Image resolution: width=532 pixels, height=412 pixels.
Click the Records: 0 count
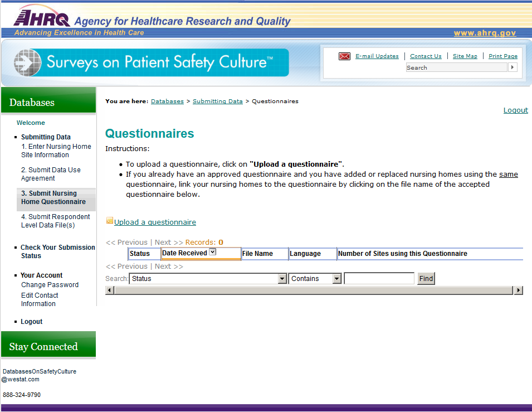tap(204, 242)
